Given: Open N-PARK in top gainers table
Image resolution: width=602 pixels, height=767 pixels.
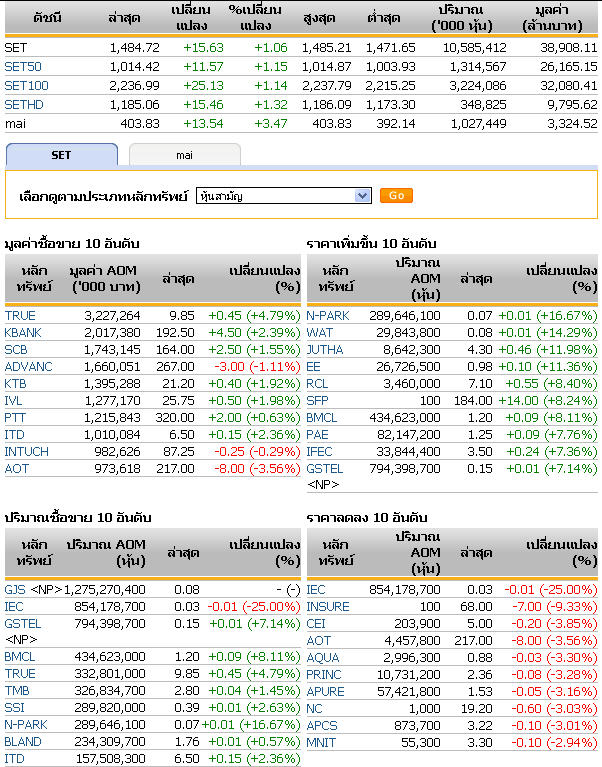Looking at the screenshot, I should 327,315.
